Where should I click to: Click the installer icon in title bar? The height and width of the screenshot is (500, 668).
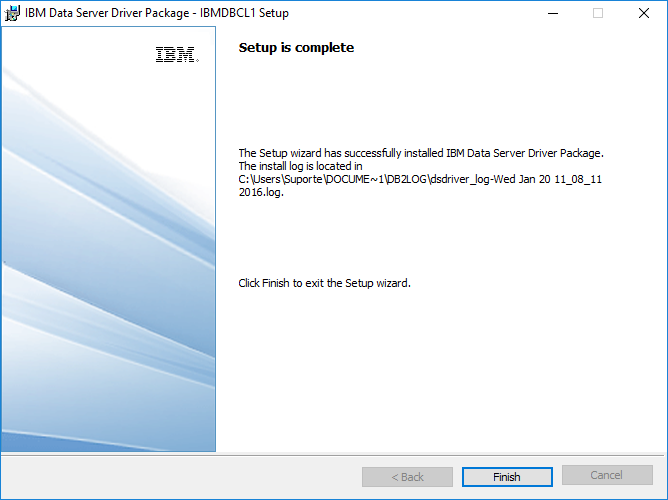(14, 14)
